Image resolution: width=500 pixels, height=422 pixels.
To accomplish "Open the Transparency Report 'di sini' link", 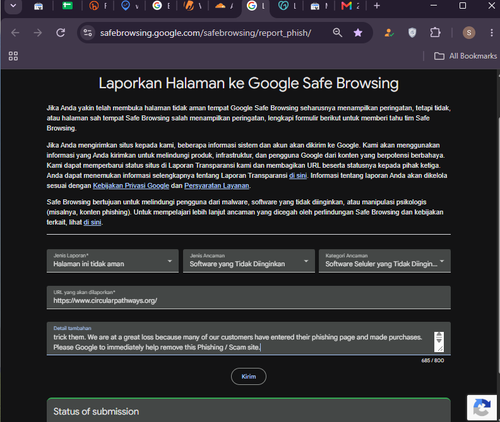I will (x=298, y=176).
